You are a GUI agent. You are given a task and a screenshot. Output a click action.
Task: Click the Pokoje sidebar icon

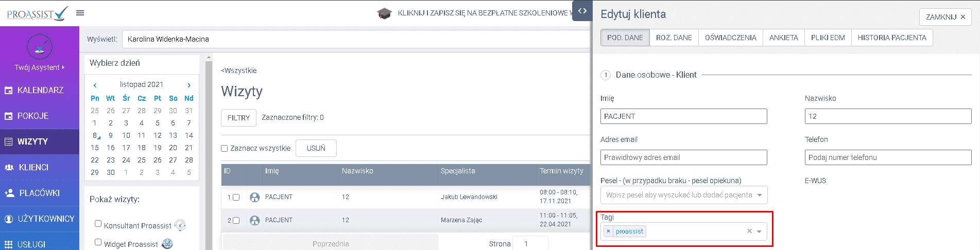pos(8,116)
